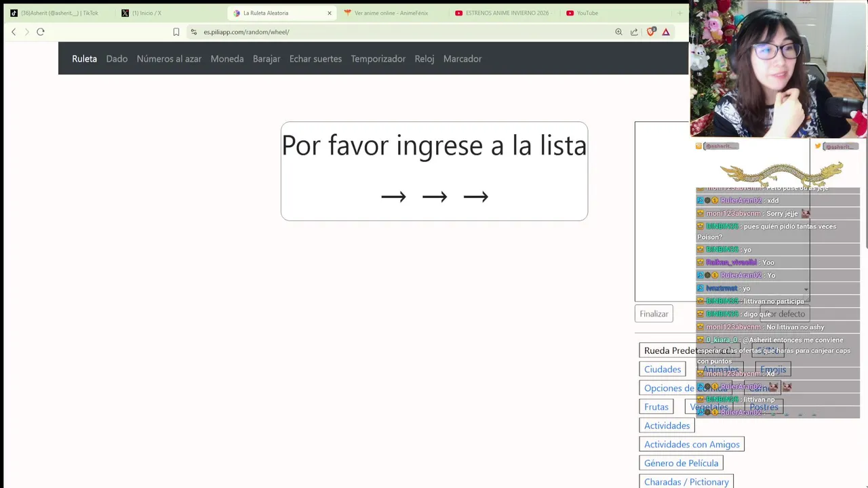This screenshot has width=868, height=488.
Task: Select Género de Película preset
Action: [681, 464]
